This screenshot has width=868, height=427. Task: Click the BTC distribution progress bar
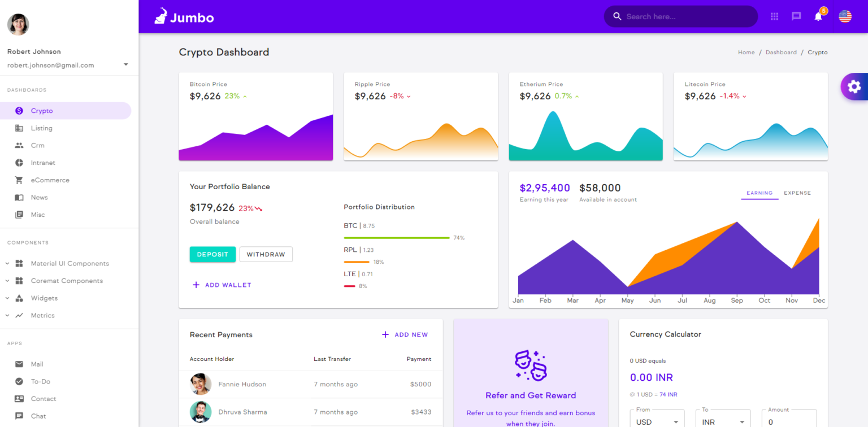click(396, 237)
